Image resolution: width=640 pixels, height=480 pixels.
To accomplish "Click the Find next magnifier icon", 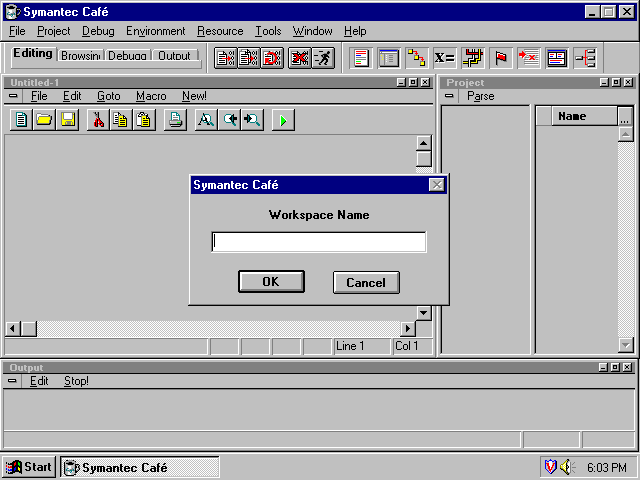I will tap(253, 120).
